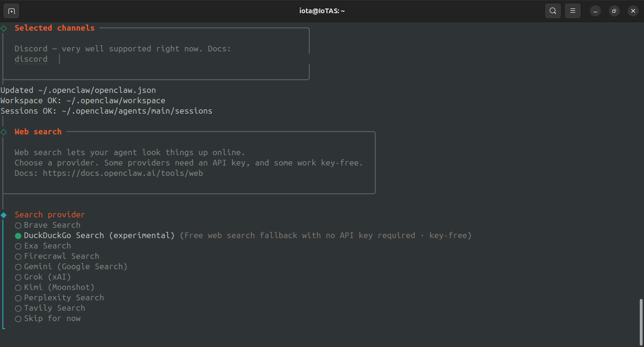Click the Selected channels heading
Viewport: 644px width, 347px height.
[55, 28]
